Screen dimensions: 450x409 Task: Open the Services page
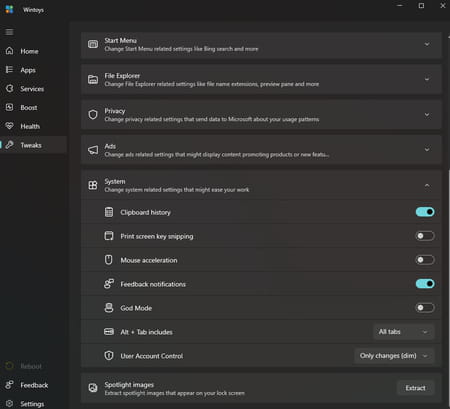coord(33,89)
